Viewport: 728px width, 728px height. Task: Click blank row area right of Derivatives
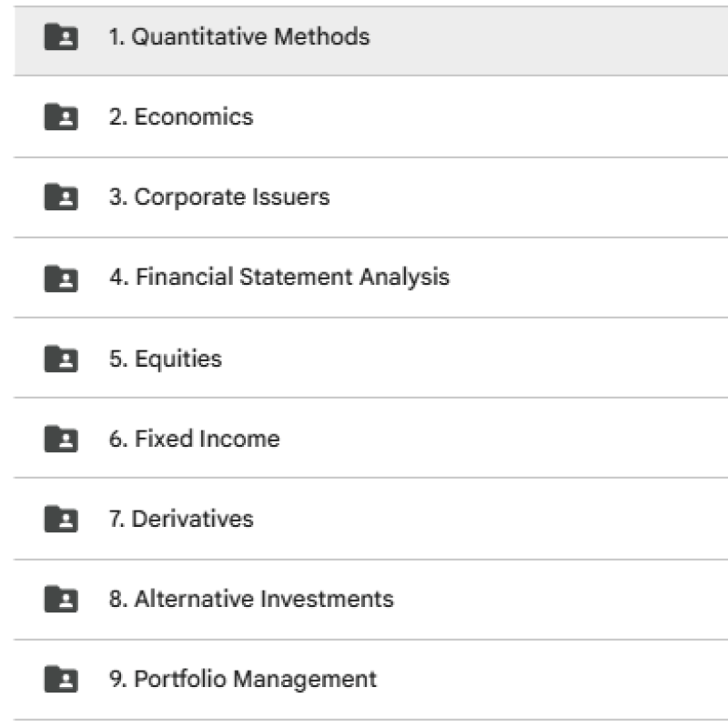(x=500, y=519)
